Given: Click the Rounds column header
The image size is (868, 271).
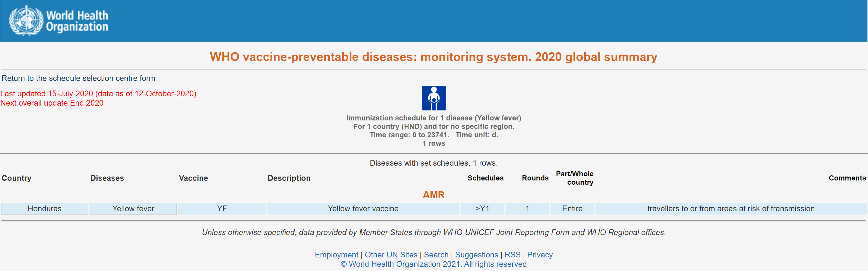Looking at the screenshot, I should [x=535, y=178].
